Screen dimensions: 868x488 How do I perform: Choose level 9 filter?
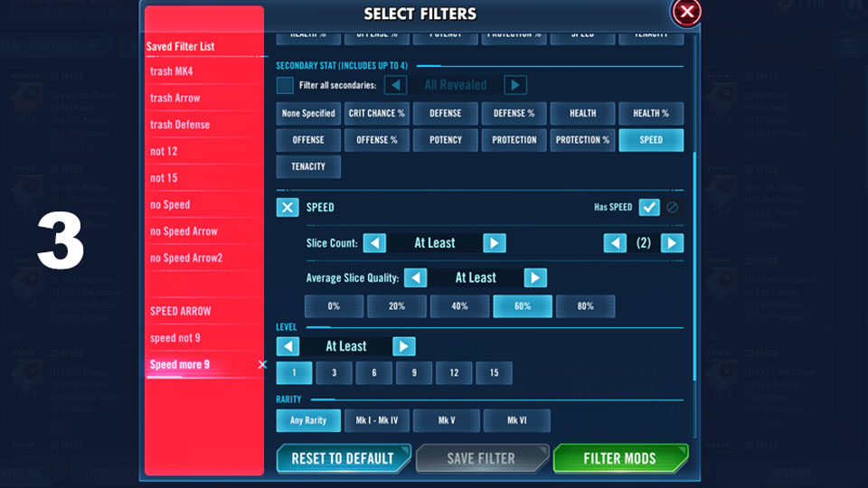point(414,373)
